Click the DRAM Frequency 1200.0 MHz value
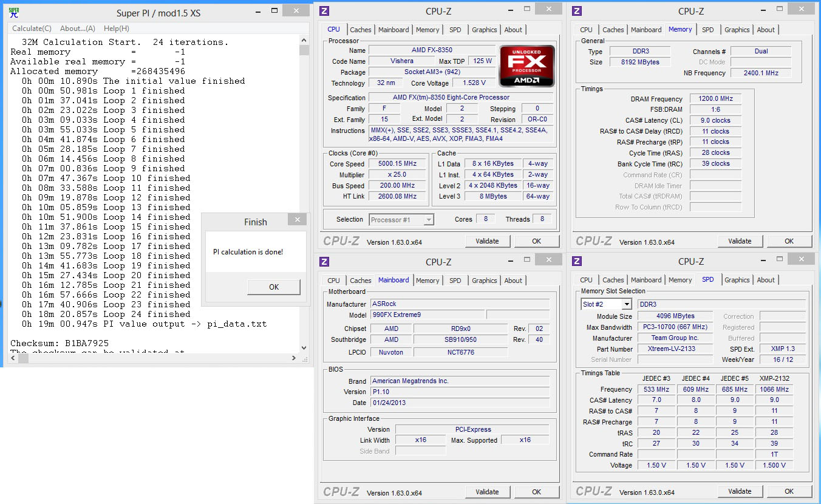Viewport: 821px width, 504px height. 715,98
